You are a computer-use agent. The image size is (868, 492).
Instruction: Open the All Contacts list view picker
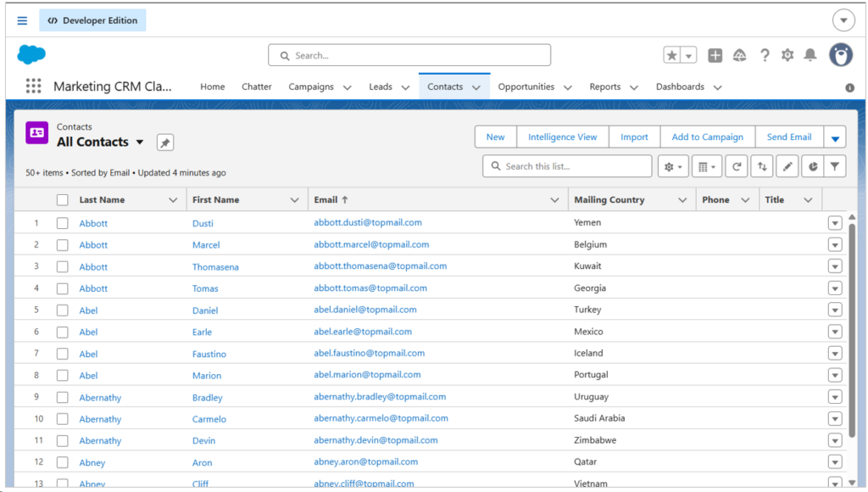pyautogui.click(x=140, y=143)
